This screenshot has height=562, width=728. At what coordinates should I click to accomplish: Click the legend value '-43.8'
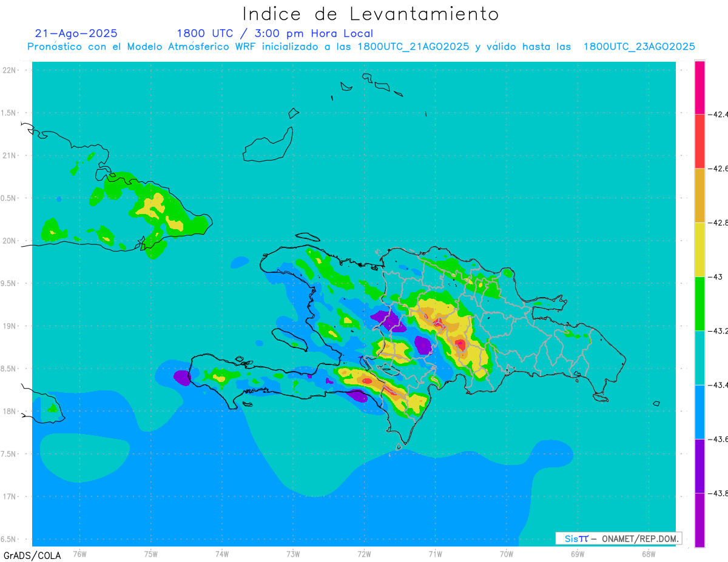[x=719, y=493]
